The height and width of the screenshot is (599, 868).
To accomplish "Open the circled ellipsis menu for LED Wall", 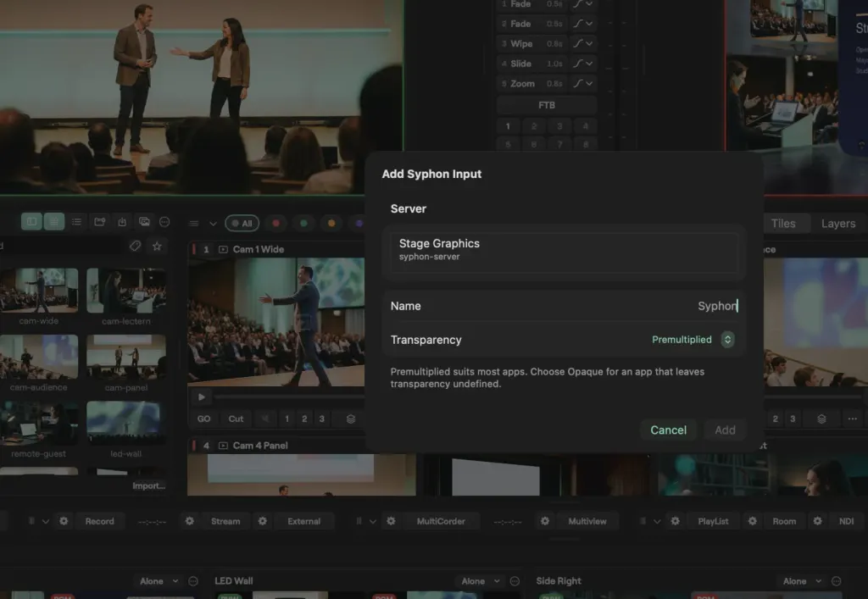I will [x=515, y=580].
